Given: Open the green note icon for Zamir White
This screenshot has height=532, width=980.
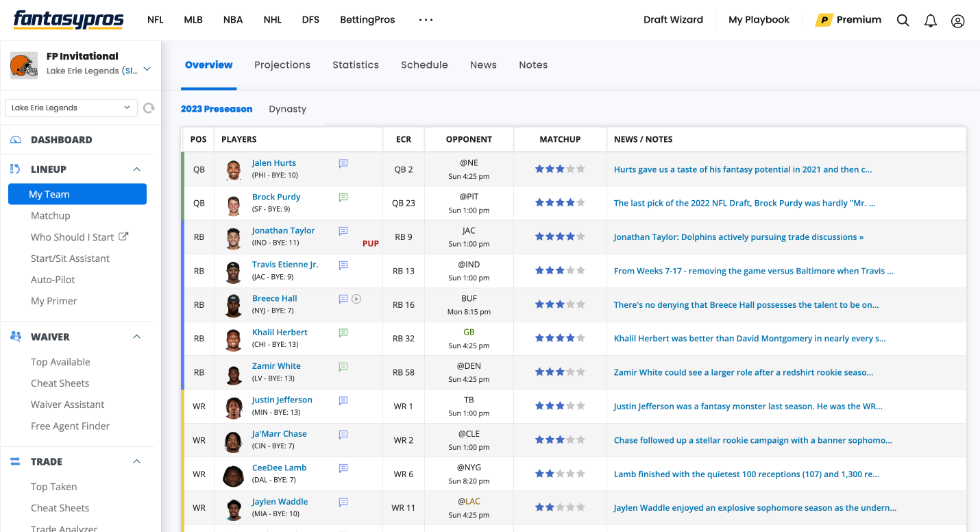Looking at the screenshot, I should 343,366.
